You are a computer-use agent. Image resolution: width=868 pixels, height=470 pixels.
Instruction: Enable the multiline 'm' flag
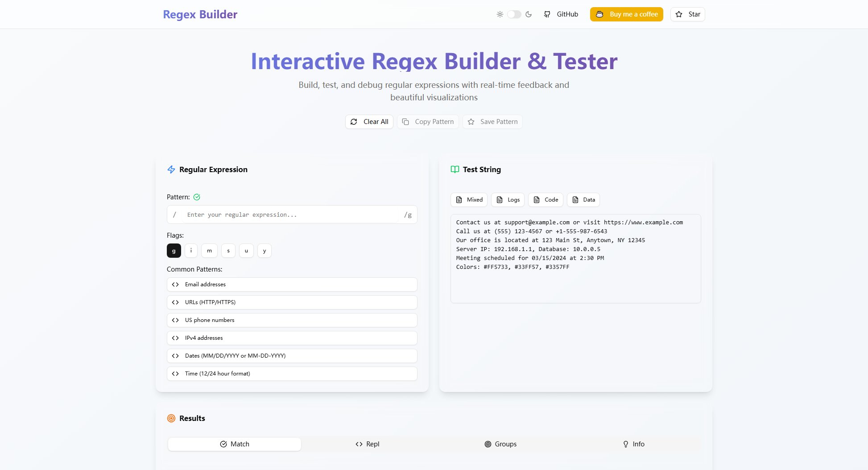(209, 251)
